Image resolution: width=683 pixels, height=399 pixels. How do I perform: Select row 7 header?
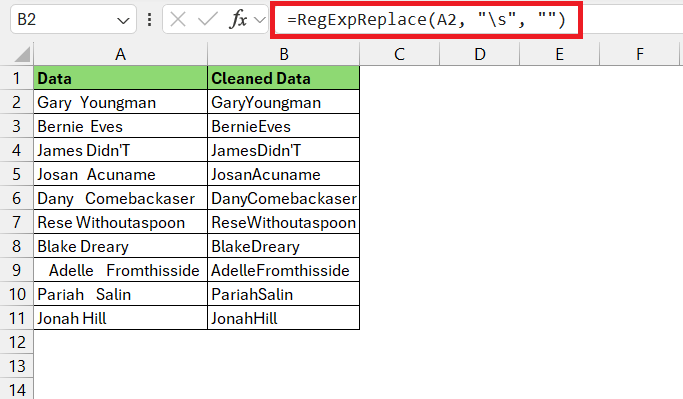17,222
